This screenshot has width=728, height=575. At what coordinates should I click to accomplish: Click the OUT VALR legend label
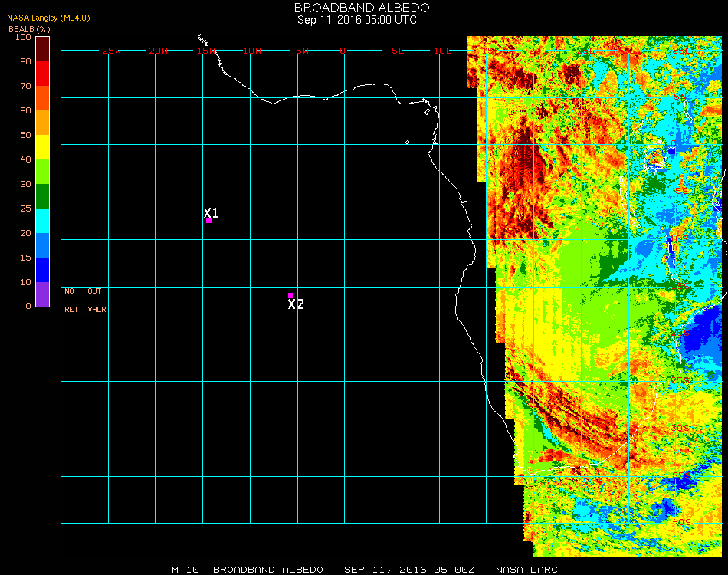97,301
